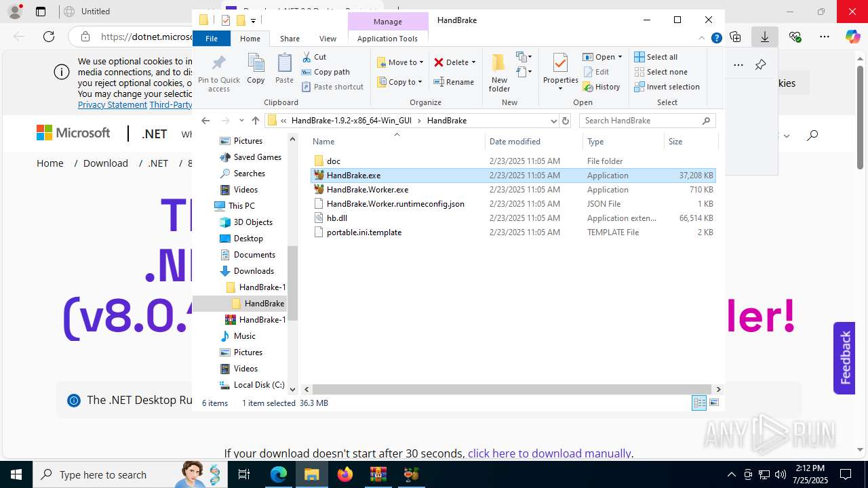
Task: Expand the Open button dropdown arrow
Action: [x=620, y=57]
